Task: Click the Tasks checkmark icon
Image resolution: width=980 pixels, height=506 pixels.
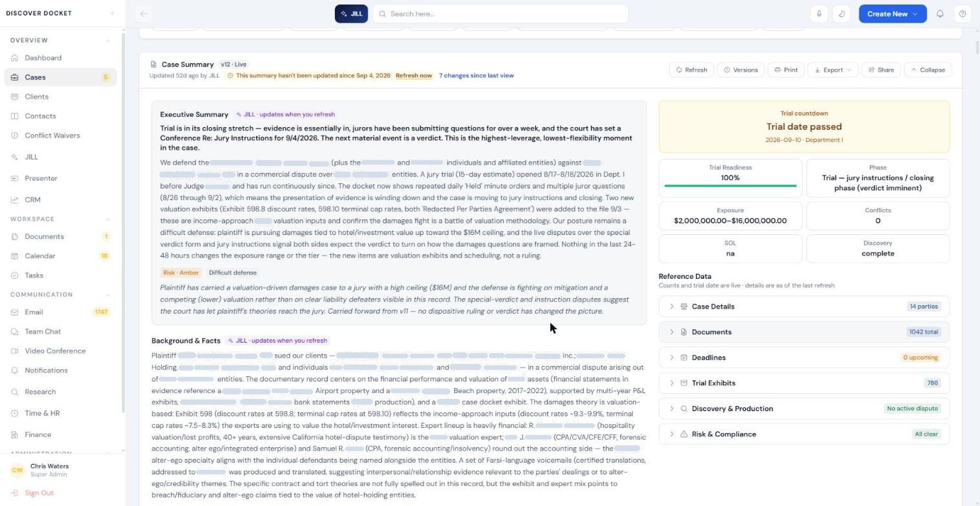Action: click(x=15, y=276)
